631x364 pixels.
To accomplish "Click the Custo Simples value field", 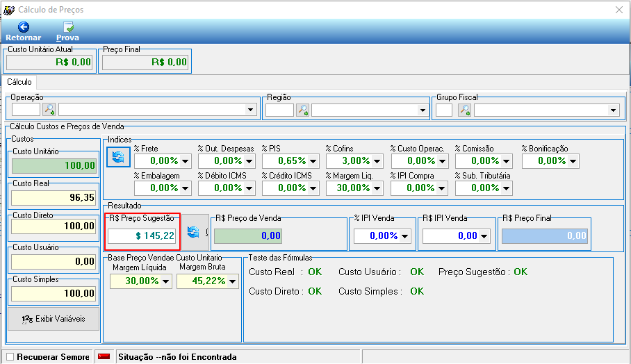I will tap(54, 294).
